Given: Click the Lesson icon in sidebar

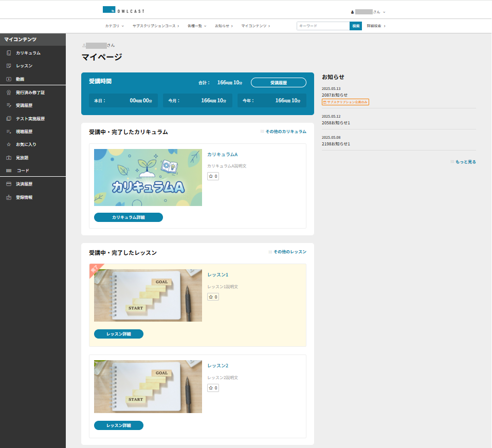Looking at the screenshot, I should point(9,66).
